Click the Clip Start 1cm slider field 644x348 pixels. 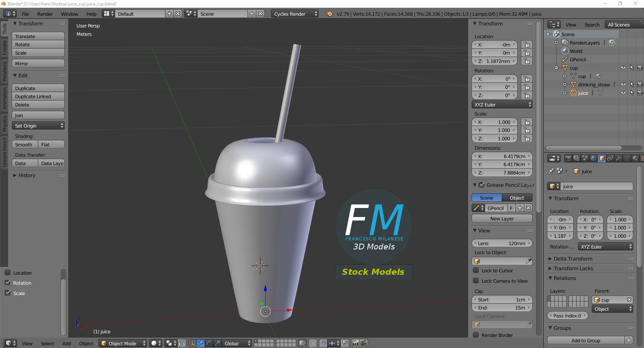pos(502,299)
